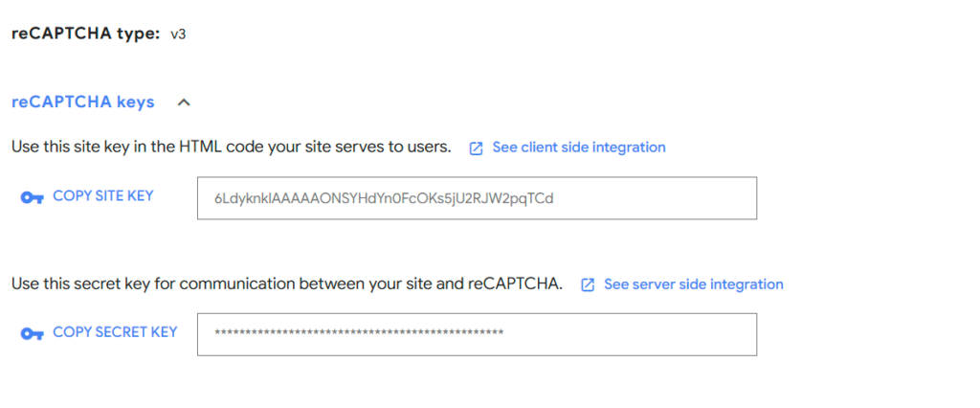Click the 'Use this secret key for communication' text
The height and width of the screenshot is (408, 980).
click(x=287, y=284)
